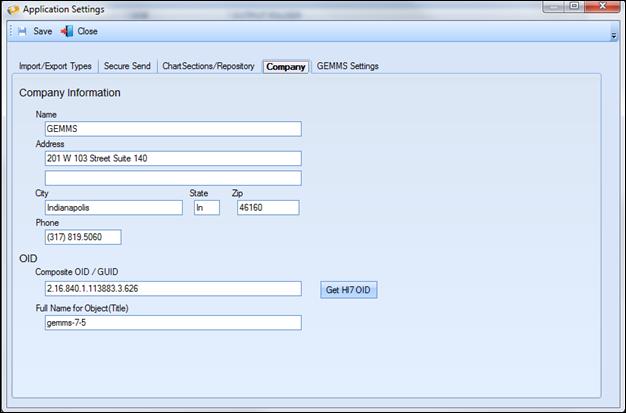Click the Full Name for Object field

[172, 323]
